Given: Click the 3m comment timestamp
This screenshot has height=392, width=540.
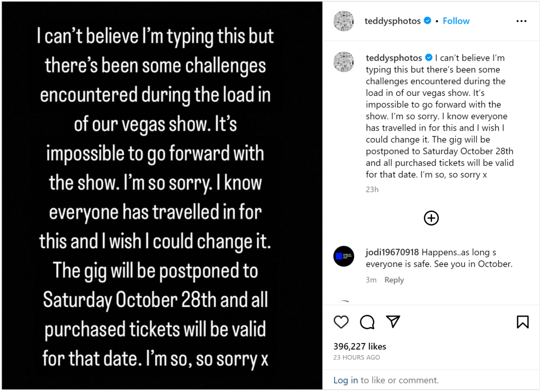Looking at the screenshot, I should pos(371,280).
